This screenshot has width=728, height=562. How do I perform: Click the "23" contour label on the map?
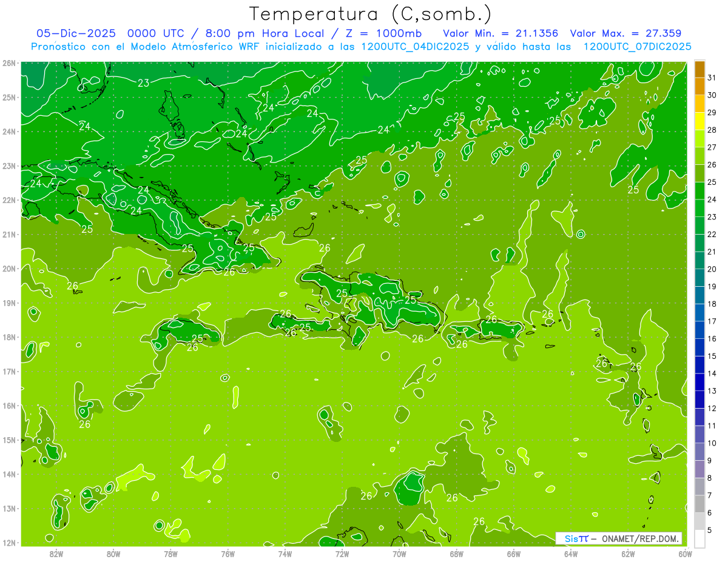144,83
